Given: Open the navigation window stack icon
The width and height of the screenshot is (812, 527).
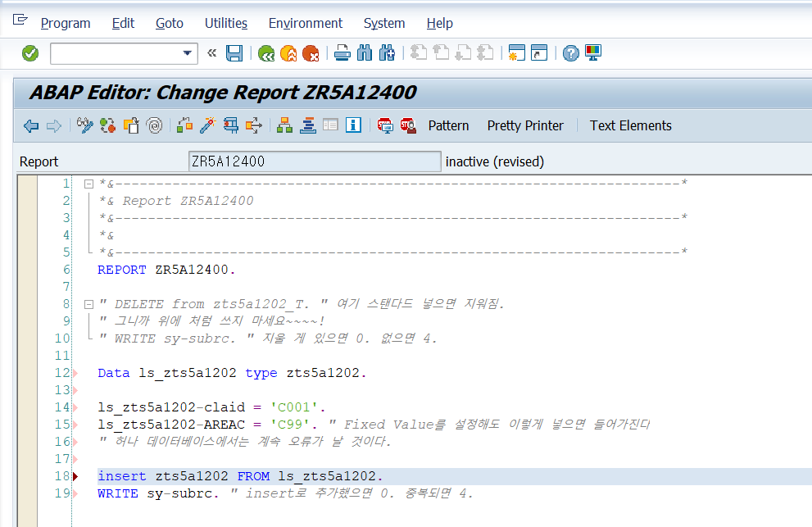Looking at the screenshot, I should point(307,125).
